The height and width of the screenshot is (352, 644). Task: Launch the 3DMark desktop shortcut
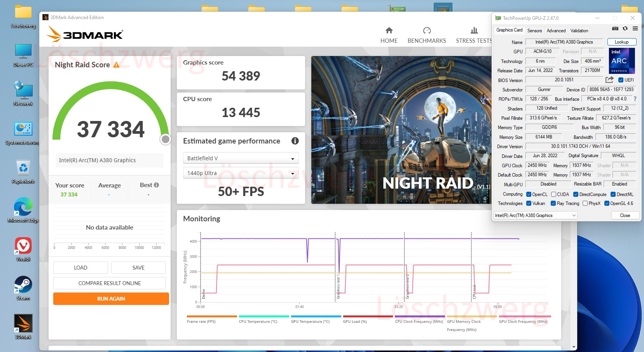pyautogui.click(x=23, y=327)
